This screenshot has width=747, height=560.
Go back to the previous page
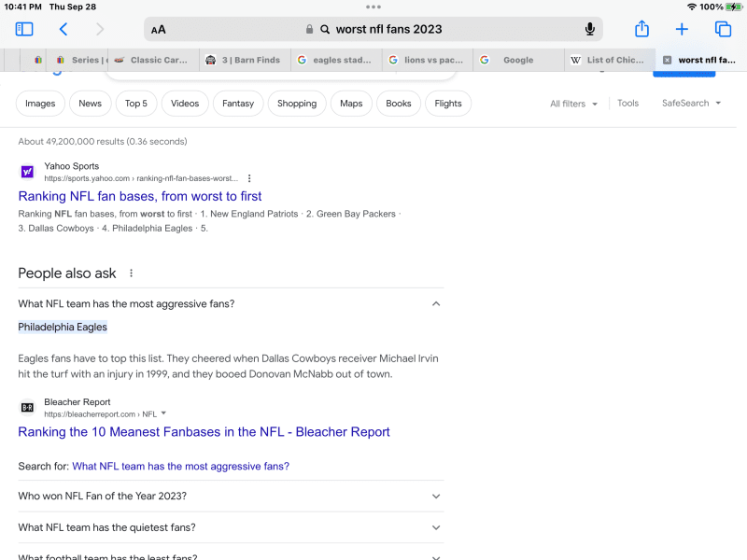point(63,29)
